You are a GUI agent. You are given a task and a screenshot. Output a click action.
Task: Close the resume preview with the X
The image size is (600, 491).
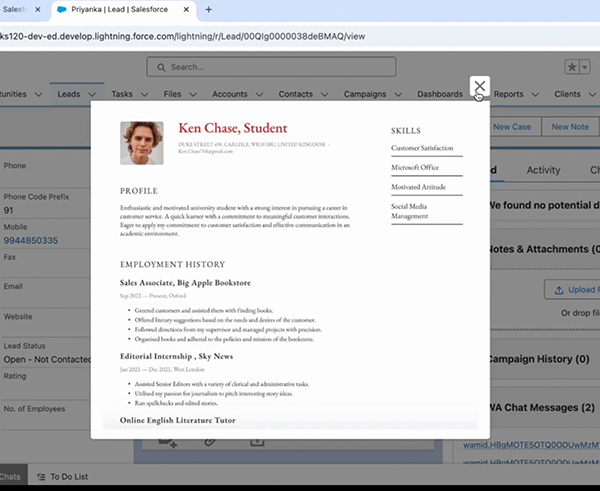(480, 87)
